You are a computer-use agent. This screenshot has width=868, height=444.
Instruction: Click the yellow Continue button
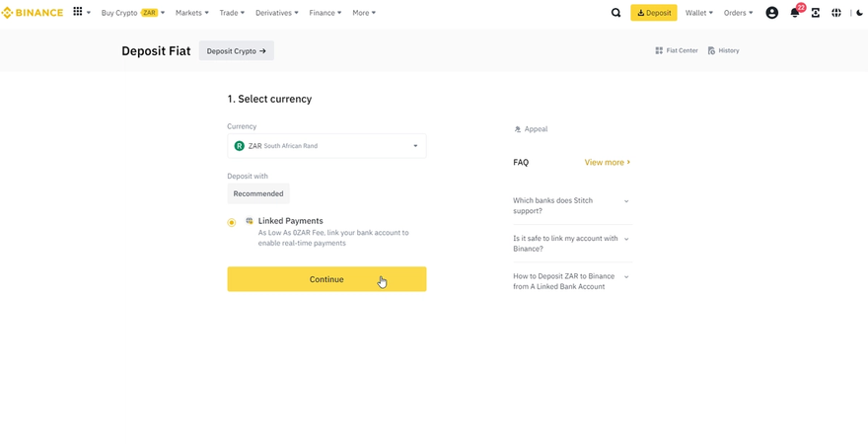click(x=326, y=279)
